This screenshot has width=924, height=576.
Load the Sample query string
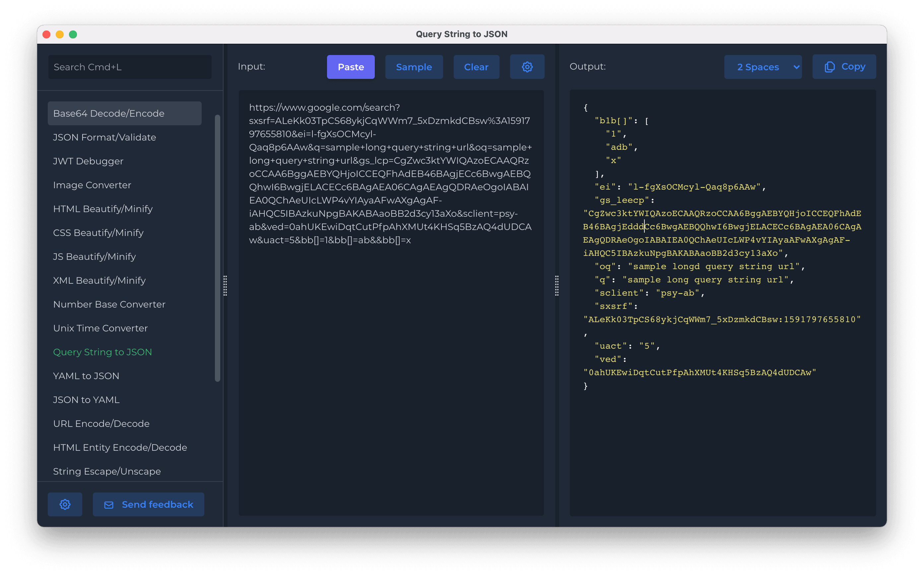point(414,67)
